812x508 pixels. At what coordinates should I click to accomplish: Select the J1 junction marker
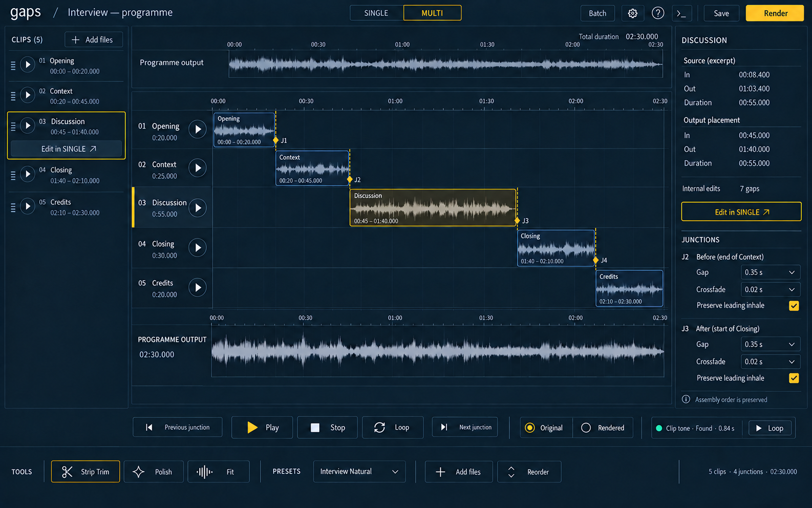(276, 140)
